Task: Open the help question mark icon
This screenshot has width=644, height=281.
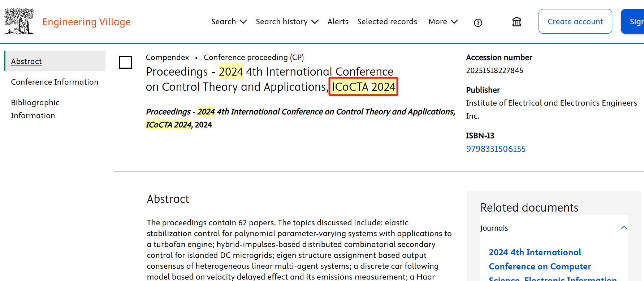Action: [478, 23]
